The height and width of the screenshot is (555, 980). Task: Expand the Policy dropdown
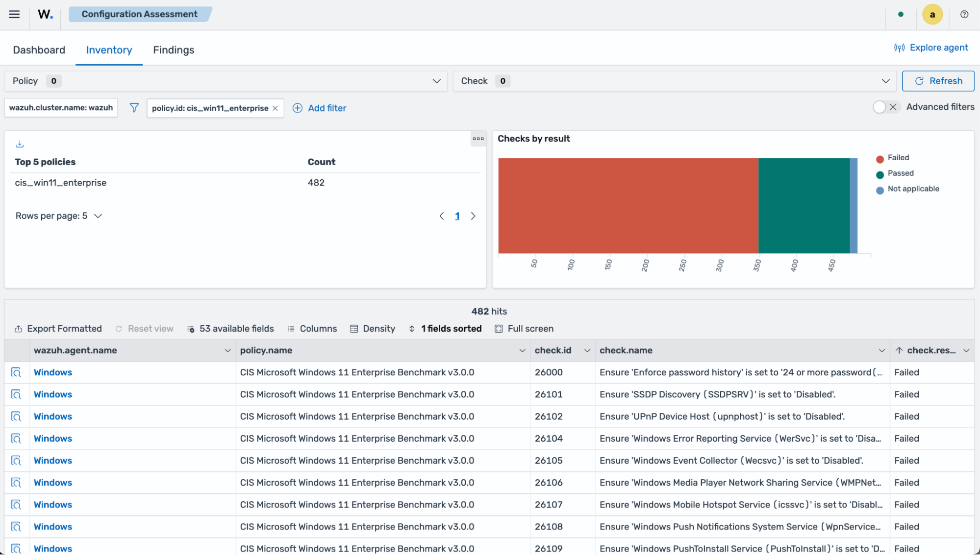[x=226, y=81]
